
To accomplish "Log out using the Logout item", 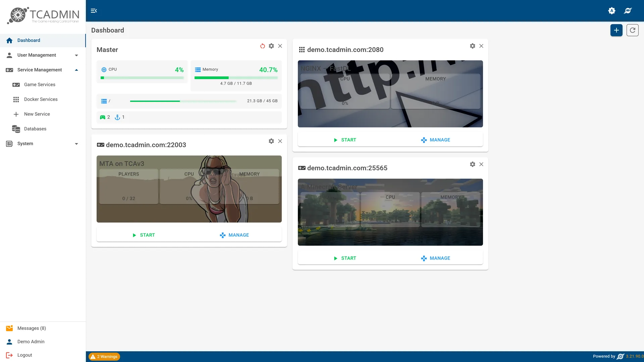I will click(43, 355).
